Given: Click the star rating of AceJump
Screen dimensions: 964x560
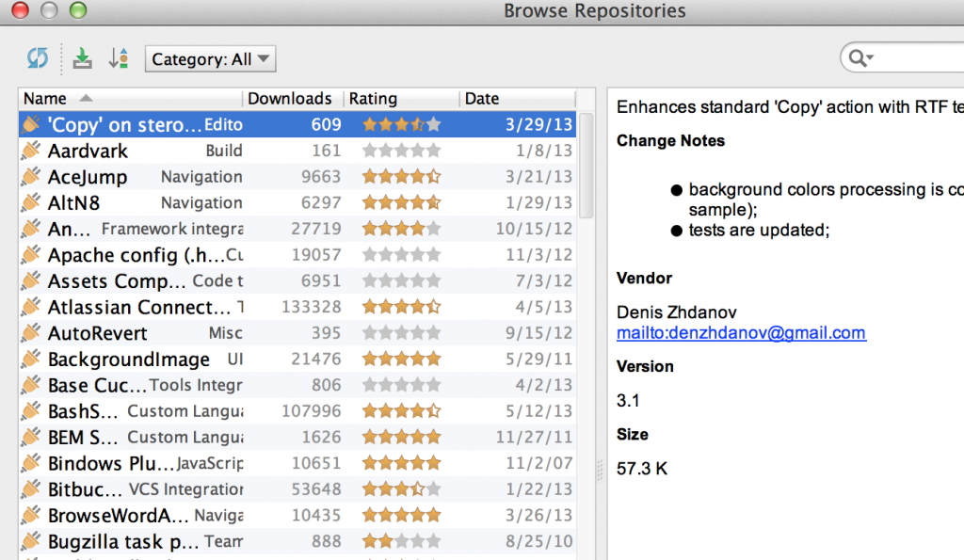Looking at the screenshot, I should (401, 176).
